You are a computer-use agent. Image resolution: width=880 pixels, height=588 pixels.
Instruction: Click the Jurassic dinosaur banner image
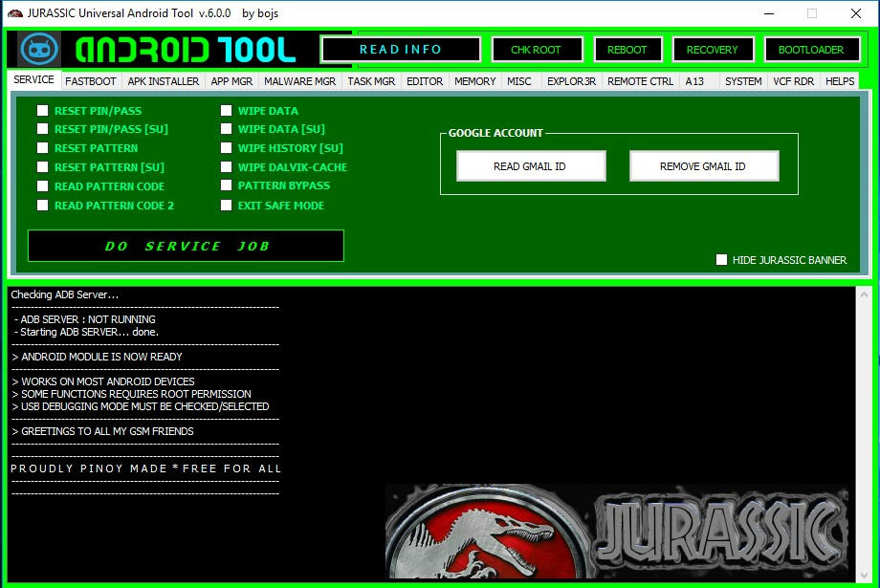(616, 528)
